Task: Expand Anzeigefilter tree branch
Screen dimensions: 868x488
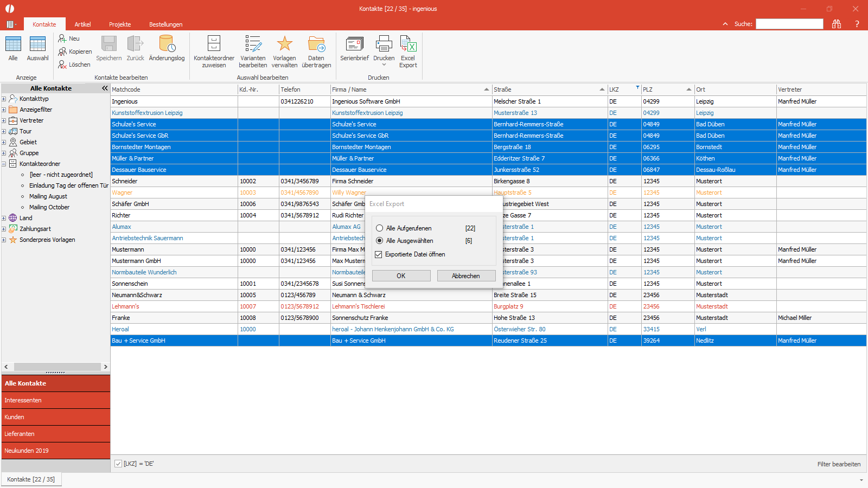Action: [x=4, y=110]
